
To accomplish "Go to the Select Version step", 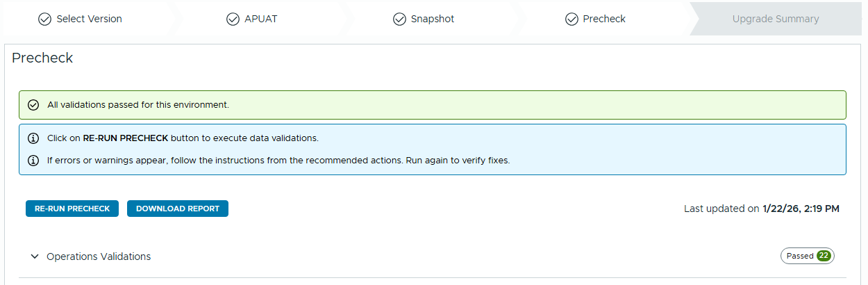I will (89, 19).
